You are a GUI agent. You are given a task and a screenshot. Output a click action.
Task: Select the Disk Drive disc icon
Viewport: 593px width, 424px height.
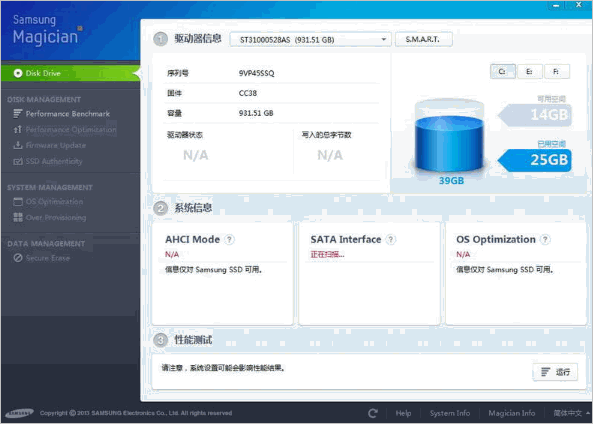pos(18,73)
